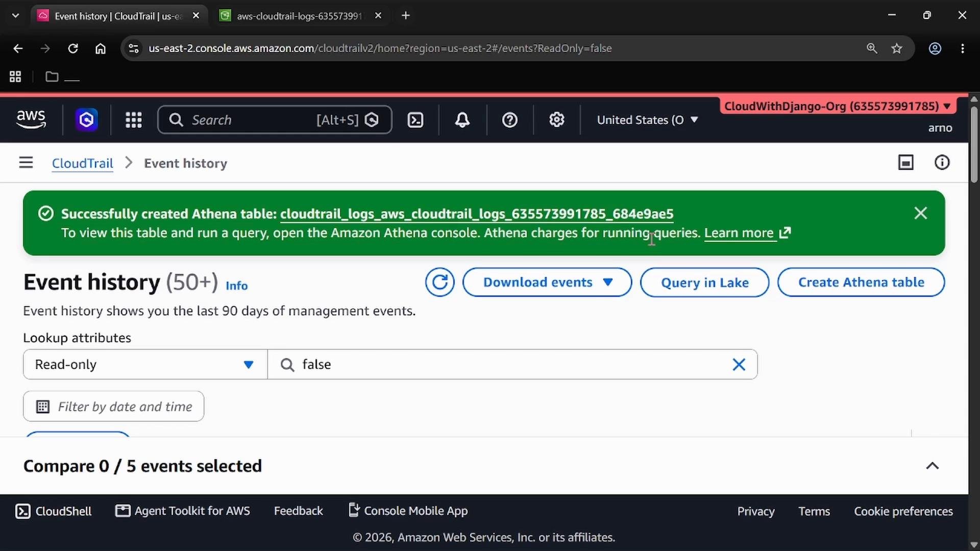The image size is (980, 551).
Task: Select the Event history CloudTrail browser tab
Action: pyautogui.click(x=118, y=16)
